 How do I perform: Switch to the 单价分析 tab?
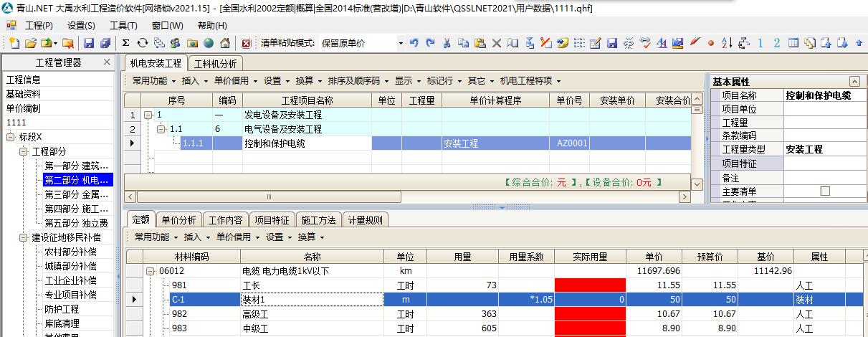[x=178, y=220]
